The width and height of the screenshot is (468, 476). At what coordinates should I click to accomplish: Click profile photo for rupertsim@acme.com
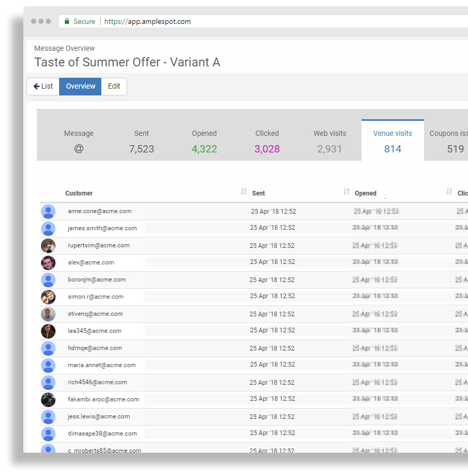click(48, 246)
